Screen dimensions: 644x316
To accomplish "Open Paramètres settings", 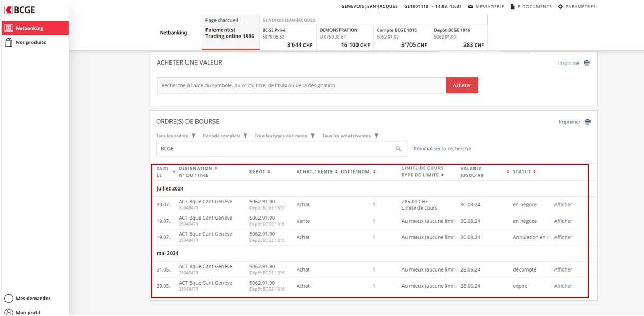I will (x=577, y=7).
